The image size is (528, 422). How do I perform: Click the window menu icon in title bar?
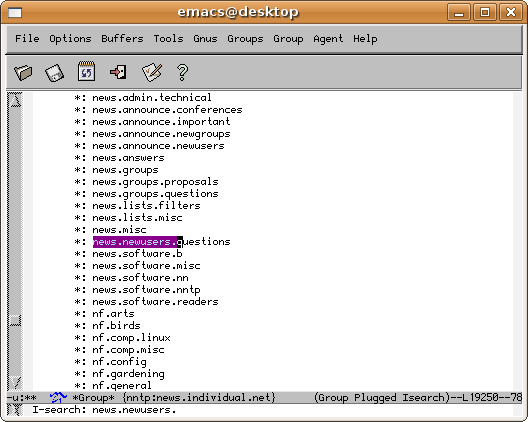point(15,13)
